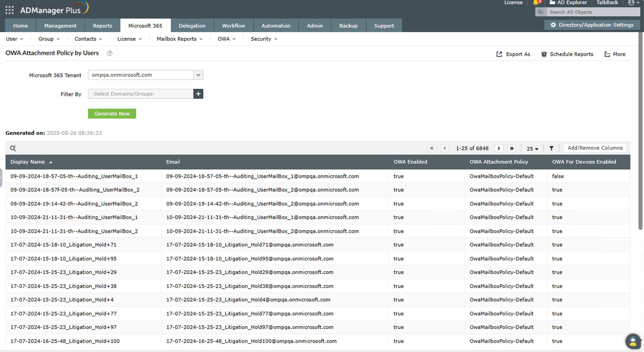The image size is (644, 352).
Task: Expand the Microsoft 365 Tenant dropdown
Action: [198, 75]
